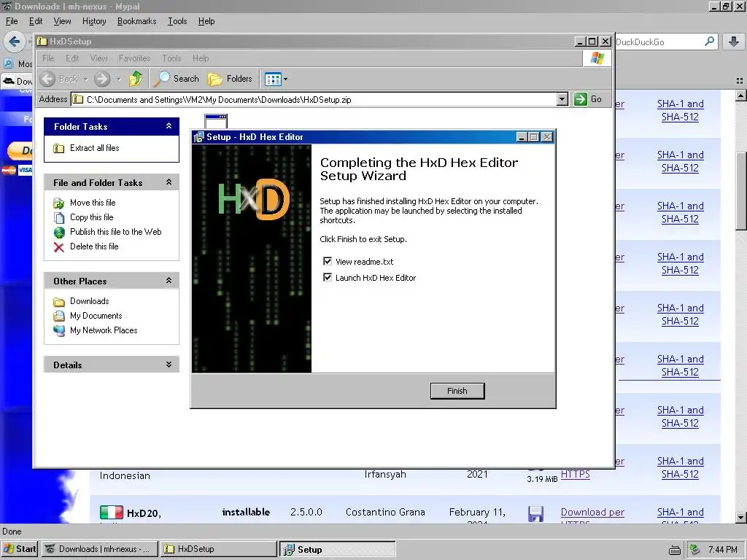Click the My Documents folder icon
747x560 pixels.
pyautogui.click(x=58, y=316)
